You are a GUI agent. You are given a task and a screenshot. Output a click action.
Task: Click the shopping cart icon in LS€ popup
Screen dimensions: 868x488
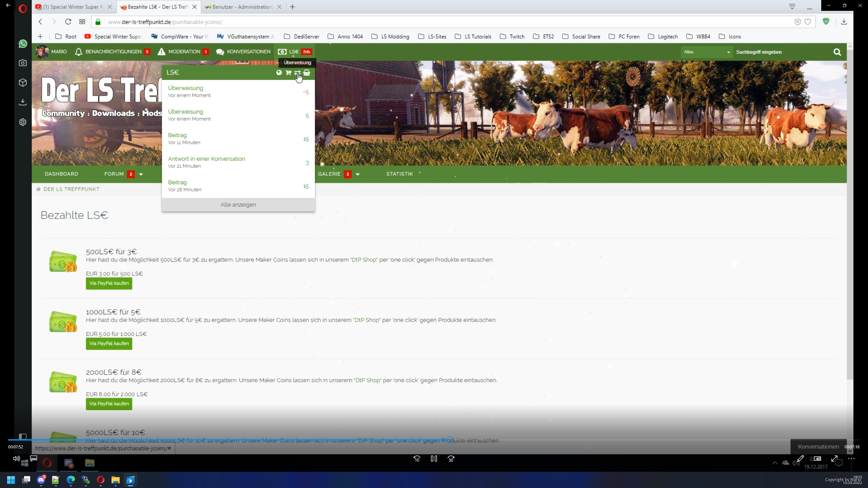click(288, 73)
